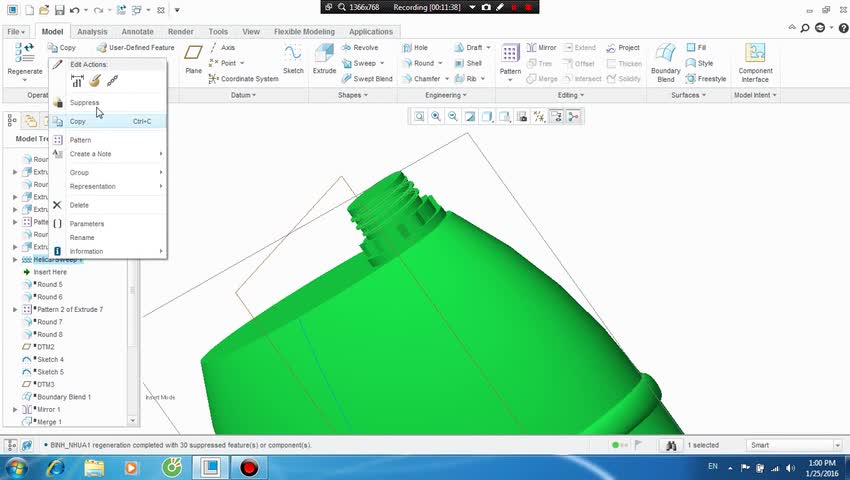Open the Information submenu entry
This screenshot has width=850, height=480.
click(108, 251)
